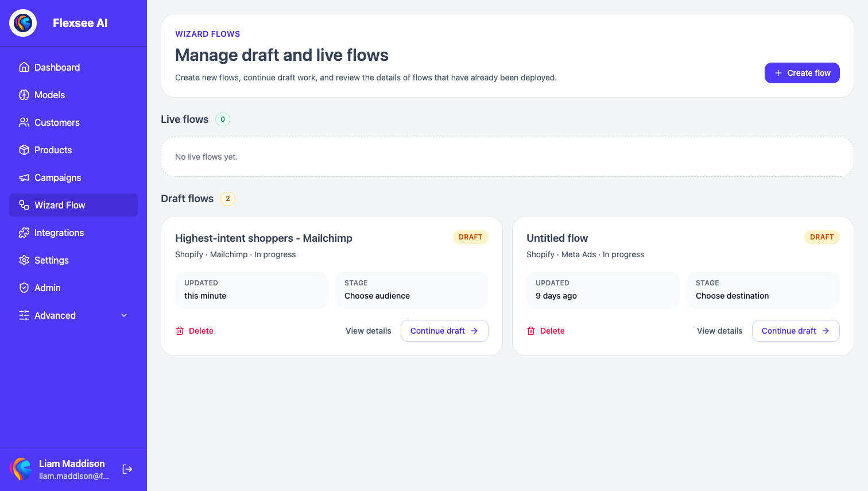
Task: Continue the Highest-intent shoppers draft
Action: point(444,331)
